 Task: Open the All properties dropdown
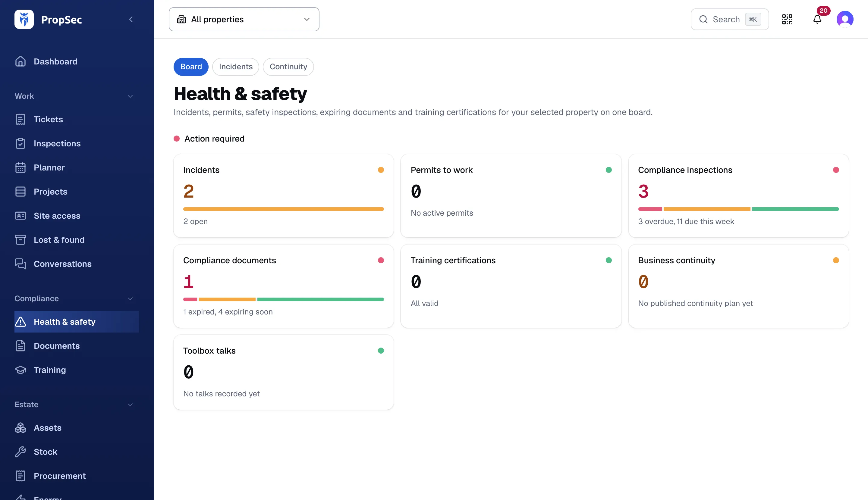244,19
